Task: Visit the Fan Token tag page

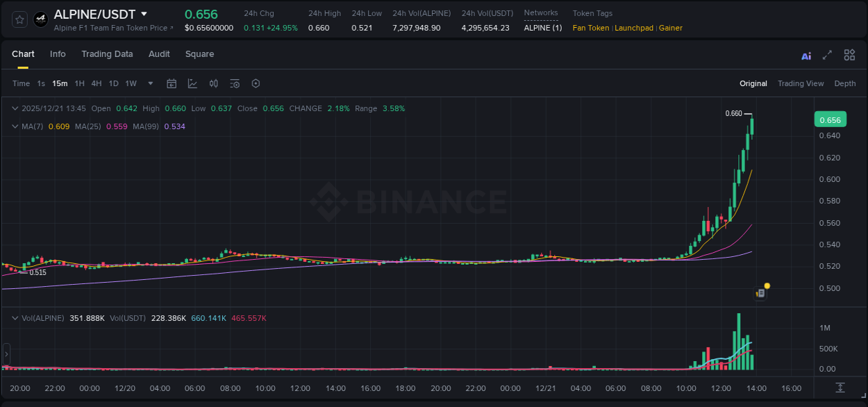Action: pos(590,28)
